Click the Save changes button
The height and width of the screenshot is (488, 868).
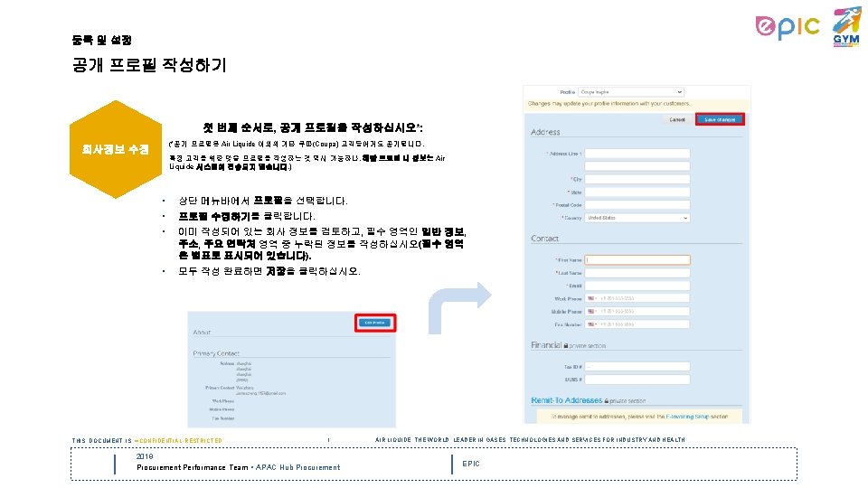720,119
